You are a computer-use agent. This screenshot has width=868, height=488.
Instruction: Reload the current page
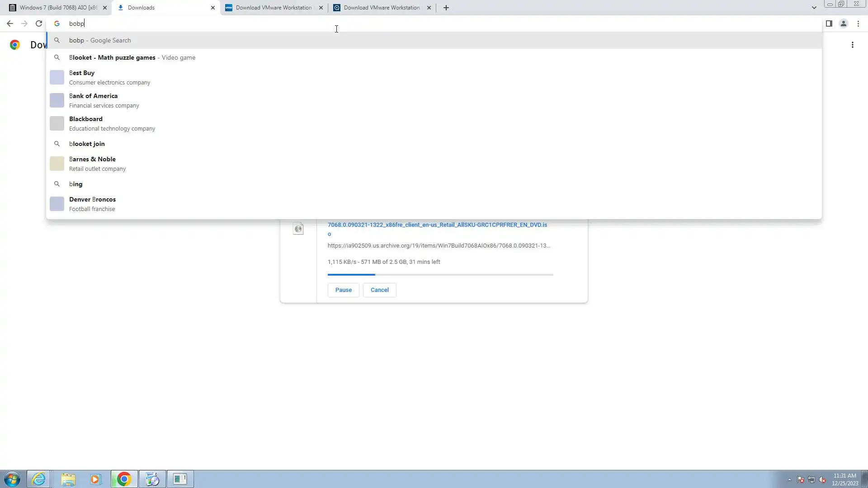pyautogui.click(x=39, y=23)
